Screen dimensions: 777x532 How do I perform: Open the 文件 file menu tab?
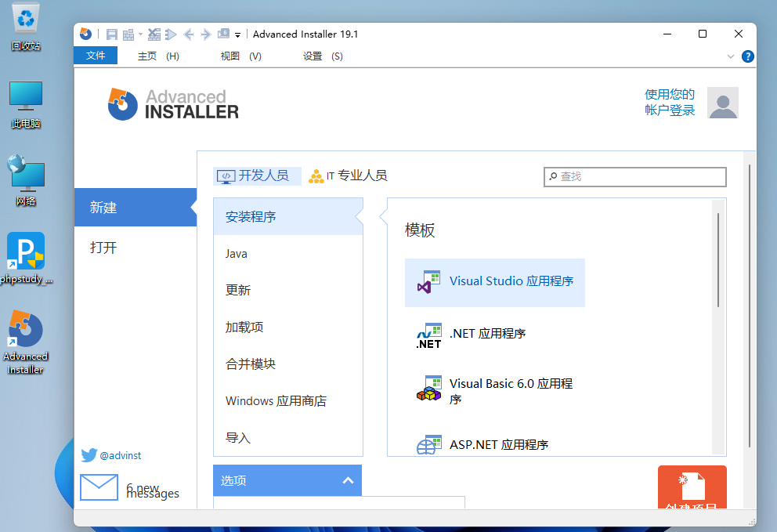coord(95,56)
